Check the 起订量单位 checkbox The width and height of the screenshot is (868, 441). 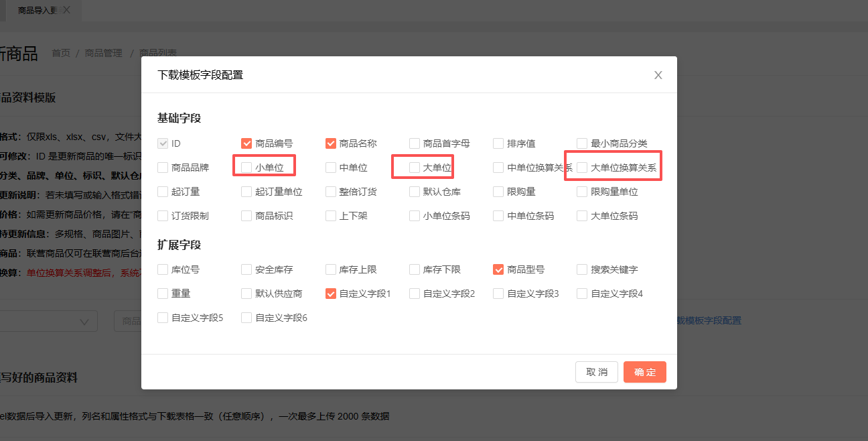246,192
